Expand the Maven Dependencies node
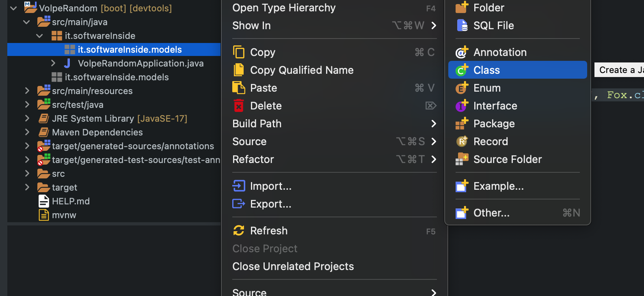This screenshot has width=644, height=296. 27,132
